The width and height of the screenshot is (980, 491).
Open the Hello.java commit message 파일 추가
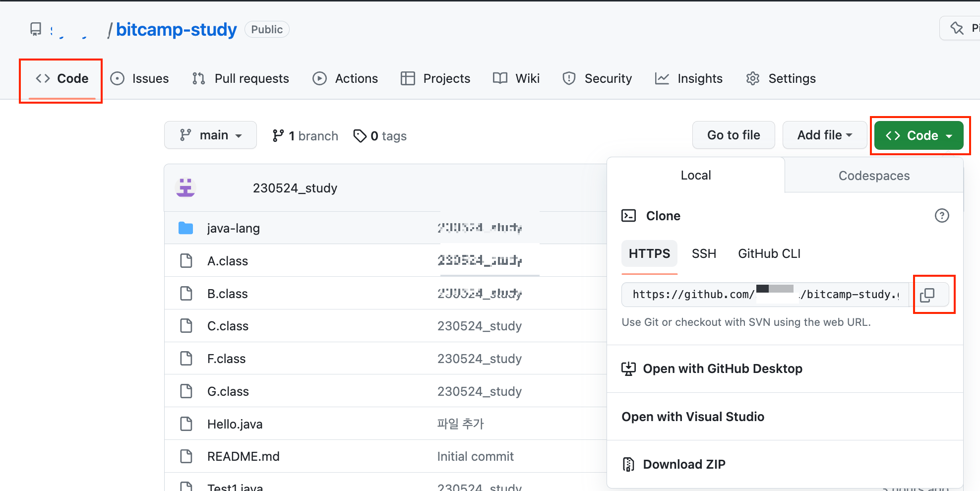tap(460, 424)
